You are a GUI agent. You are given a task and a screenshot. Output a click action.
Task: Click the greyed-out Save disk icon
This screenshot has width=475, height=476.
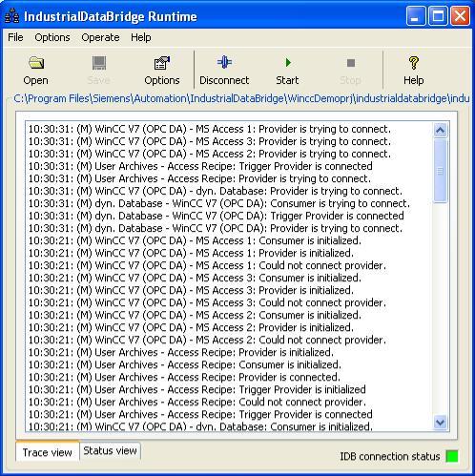(x=99, y=63)
